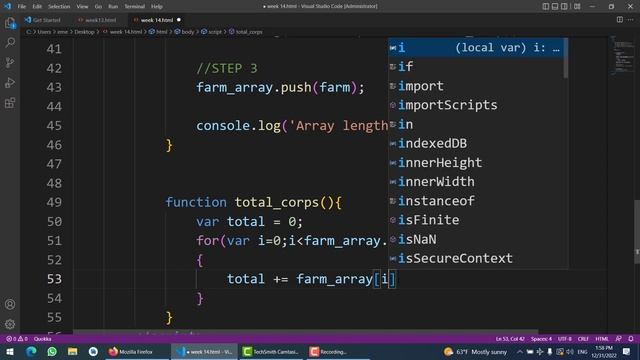Open the Accounts menu icon
640x360 pixels.
coord(10,304)
